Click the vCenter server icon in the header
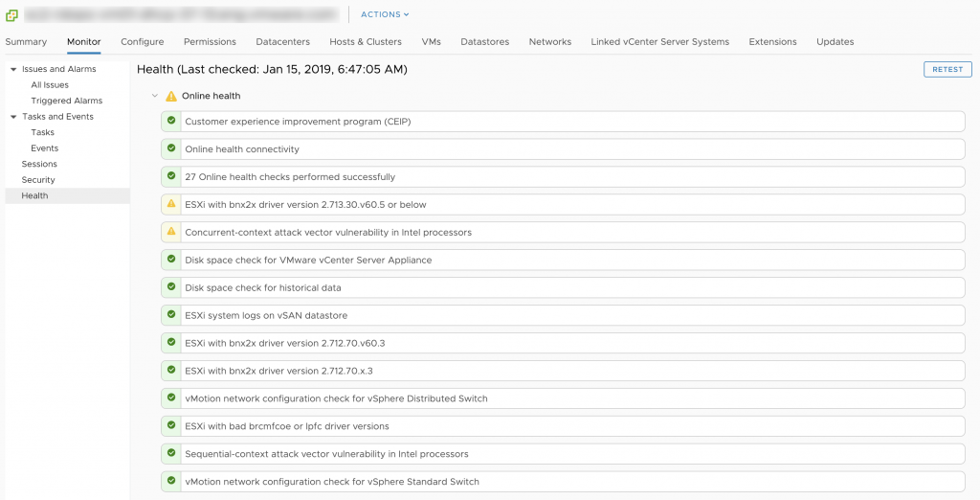The width and height of the screenshot is (980, 500). click(11, 14)
